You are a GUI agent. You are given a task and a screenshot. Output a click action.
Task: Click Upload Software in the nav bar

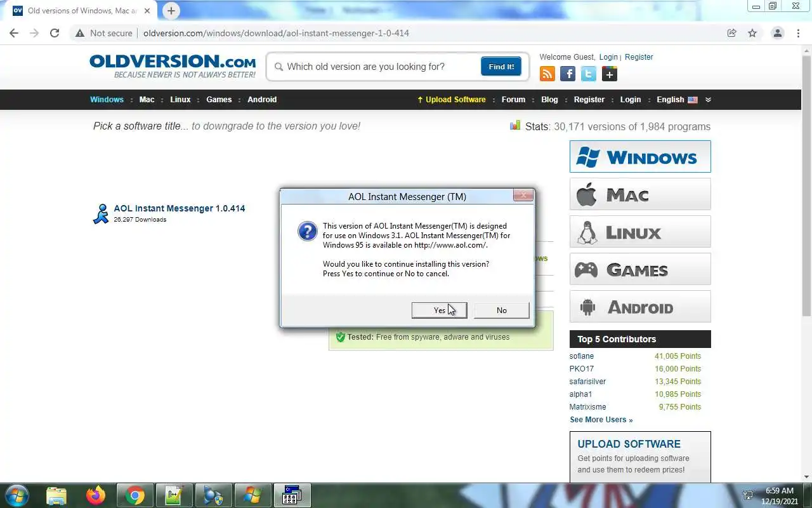click(x=451, y=100)
